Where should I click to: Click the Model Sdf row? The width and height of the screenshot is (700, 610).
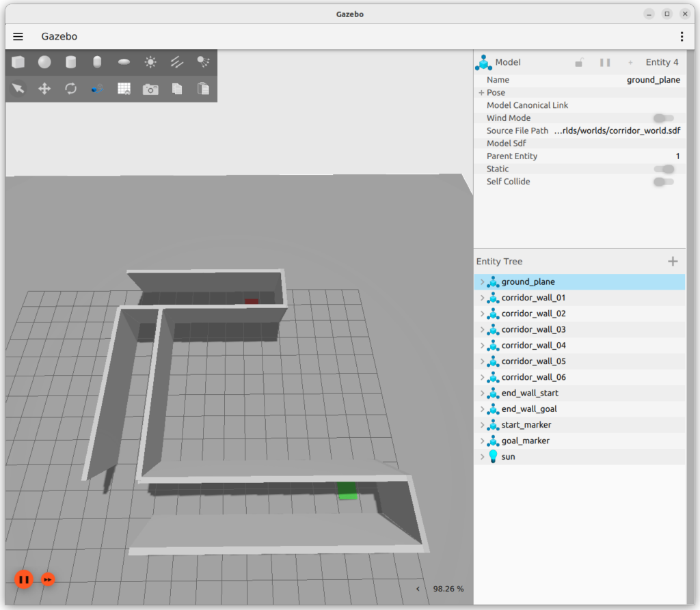point(580,143)
